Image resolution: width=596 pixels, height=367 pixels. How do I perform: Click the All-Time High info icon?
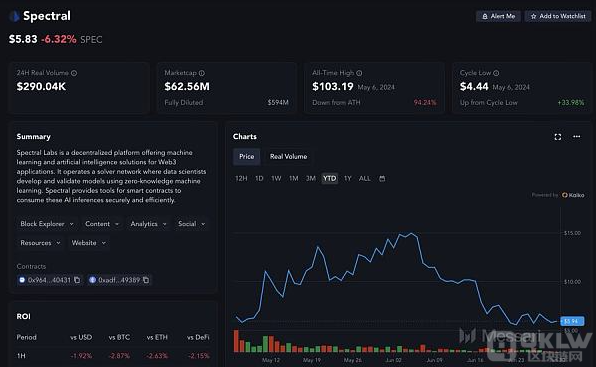pyautogui.click(x=359, y=73)
